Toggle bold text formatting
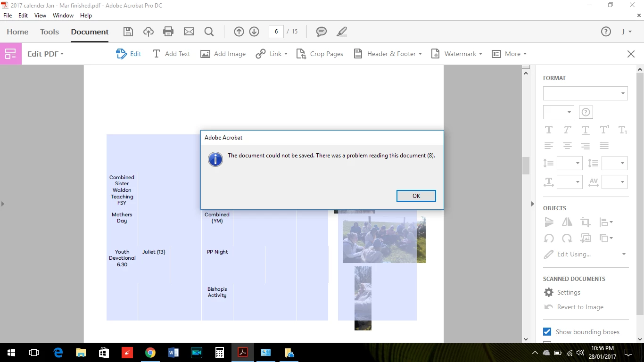The height and width of the screenshot is (362, 644). (549, 130)
